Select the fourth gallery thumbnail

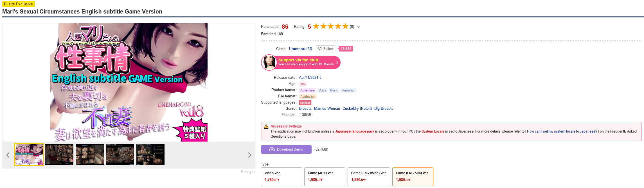[x=120, y=155]
